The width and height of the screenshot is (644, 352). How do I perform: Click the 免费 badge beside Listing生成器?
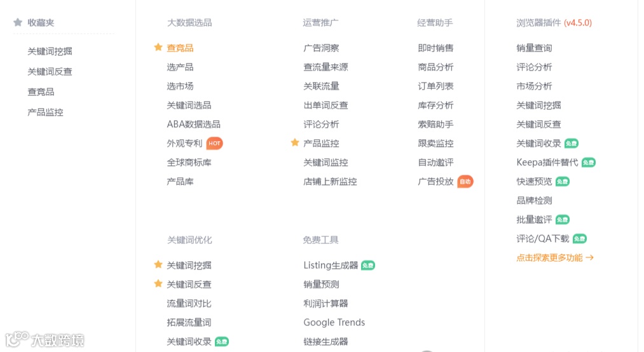[x=368, y=266]
